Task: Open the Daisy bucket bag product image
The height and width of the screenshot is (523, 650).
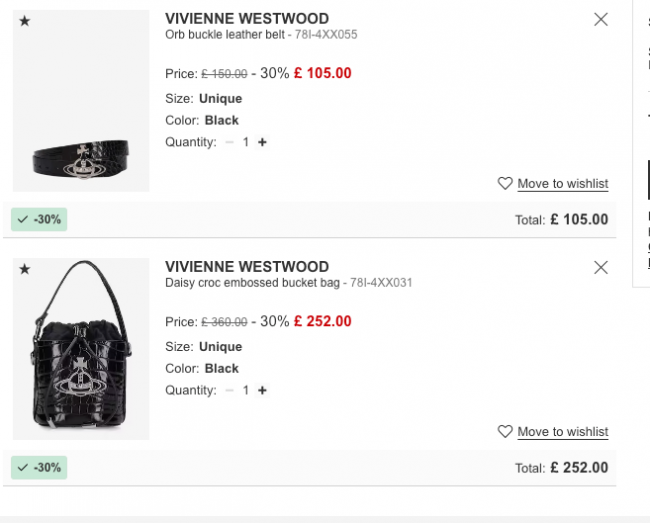Action: (81, 349)
